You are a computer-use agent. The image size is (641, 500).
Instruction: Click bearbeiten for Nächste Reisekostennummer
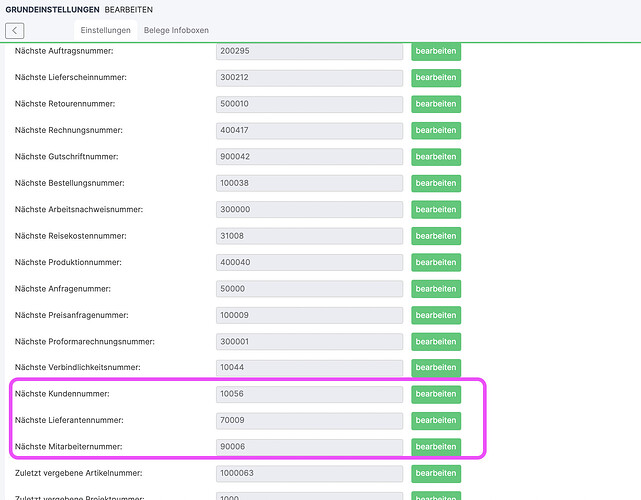[x=436, y=236]
